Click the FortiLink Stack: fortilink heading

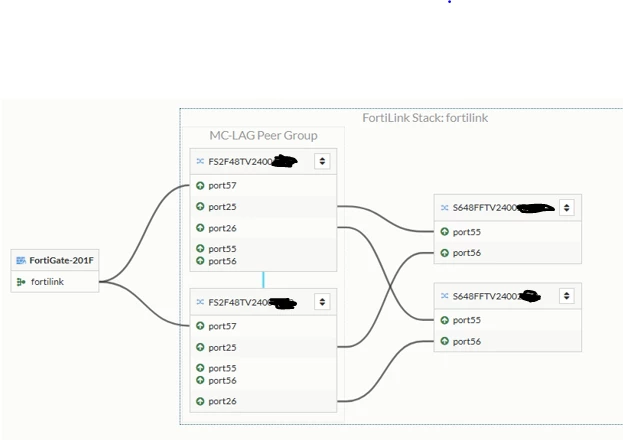[425, 118]
